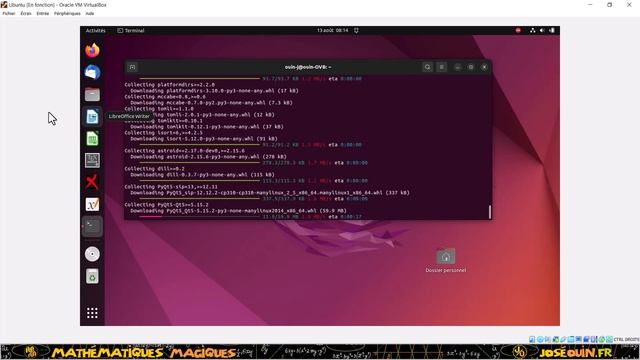
Task: Click the CTRL DROITE host key label
Action: pos(627,339)
